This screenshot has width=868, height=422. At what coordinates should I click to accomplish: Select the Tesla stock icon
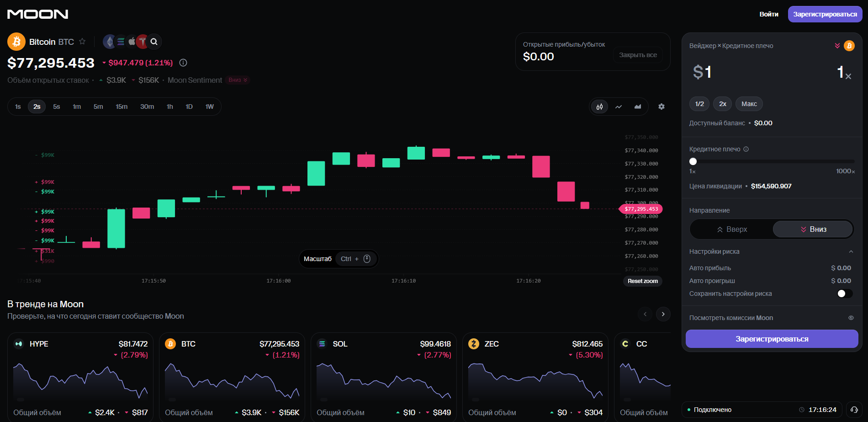[x=143, y=42]
